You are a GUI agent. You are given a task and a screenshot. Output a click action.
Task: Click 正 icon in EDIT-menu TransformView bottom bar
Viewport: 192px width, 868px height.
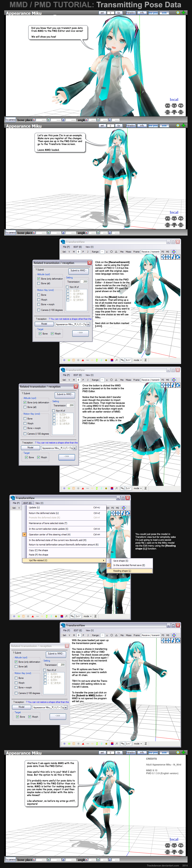[95, 616]
